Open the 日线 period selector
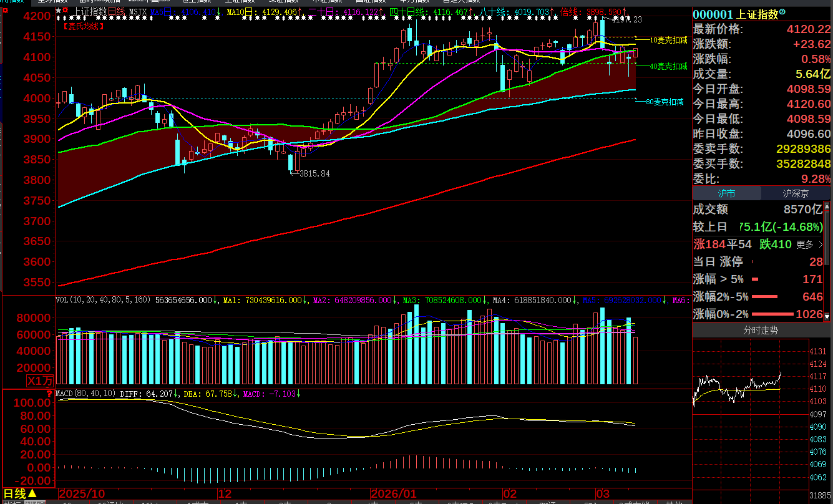833x504 pixels. [x=20, y=495]
